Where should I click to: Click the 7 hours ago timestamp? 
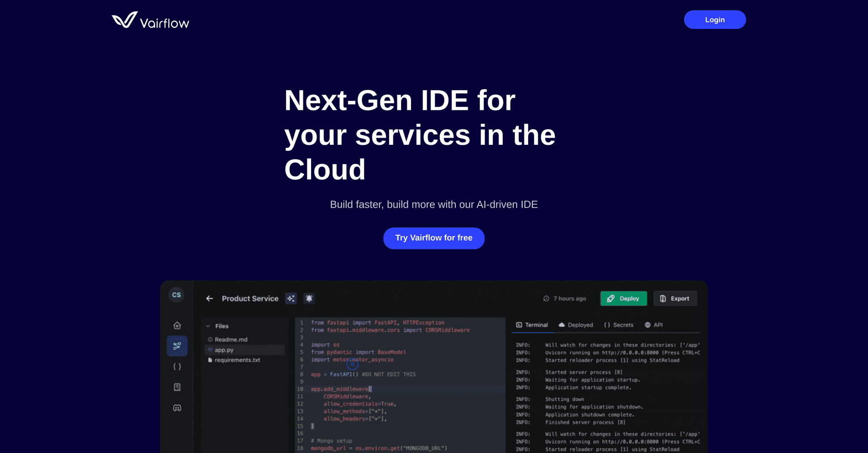[570, 299]
